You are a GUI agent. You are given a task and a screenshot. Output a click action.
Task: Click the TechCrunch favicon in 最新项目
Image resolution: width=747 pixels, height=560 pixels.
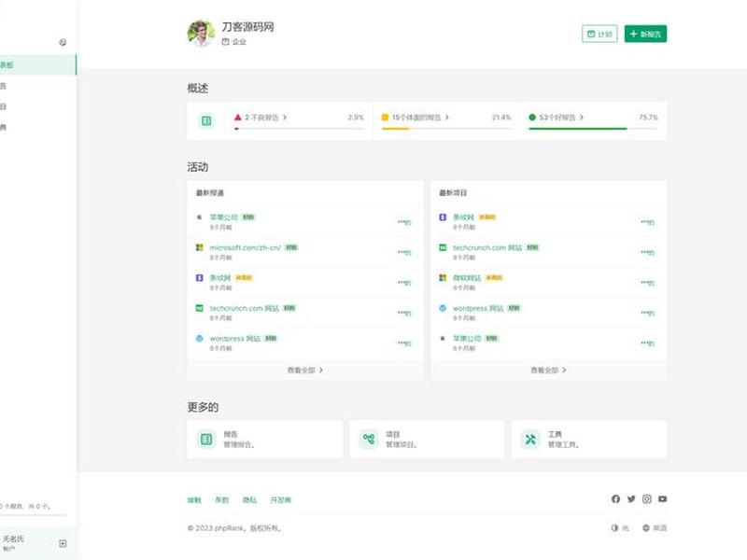(x=443, y=247)
